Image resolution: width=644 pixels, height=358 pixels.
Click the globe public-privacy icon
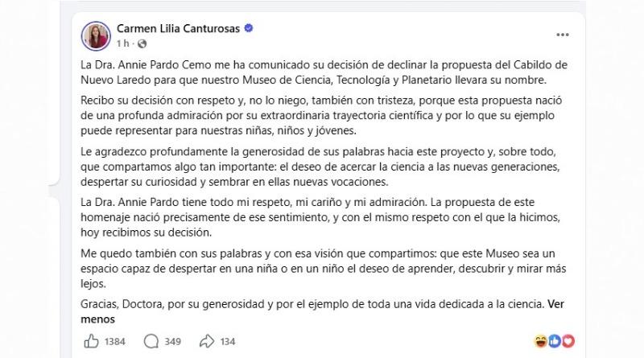point(142,43)
